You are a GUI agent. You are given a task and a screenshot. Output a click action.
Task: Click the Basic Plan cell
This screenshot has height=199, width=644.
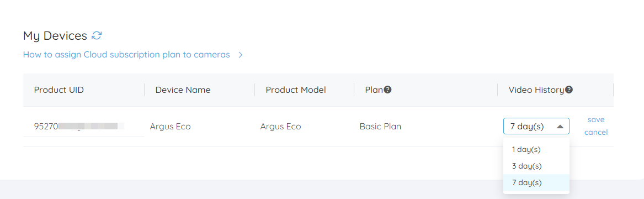pos(380,127)
